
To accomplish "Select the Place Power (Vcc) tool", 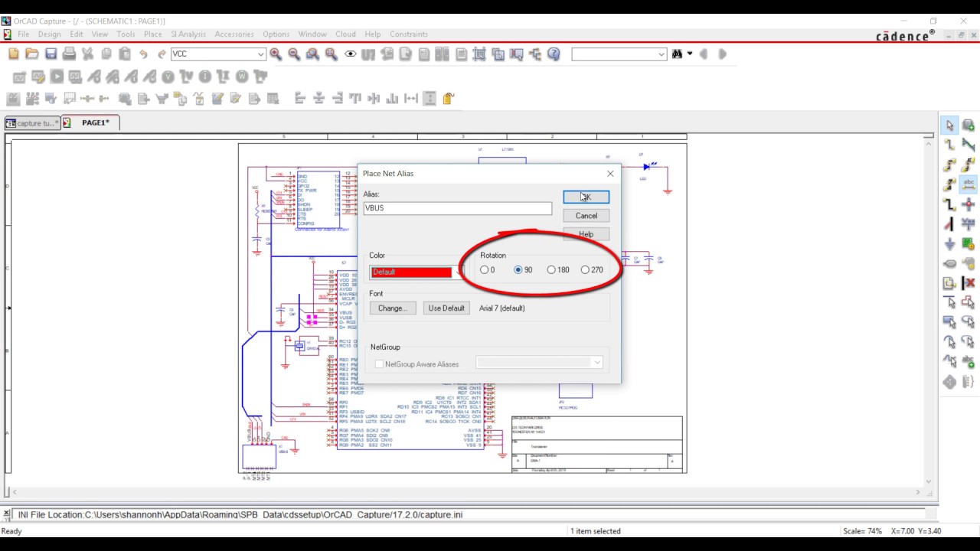I will [x=968, y=224].
